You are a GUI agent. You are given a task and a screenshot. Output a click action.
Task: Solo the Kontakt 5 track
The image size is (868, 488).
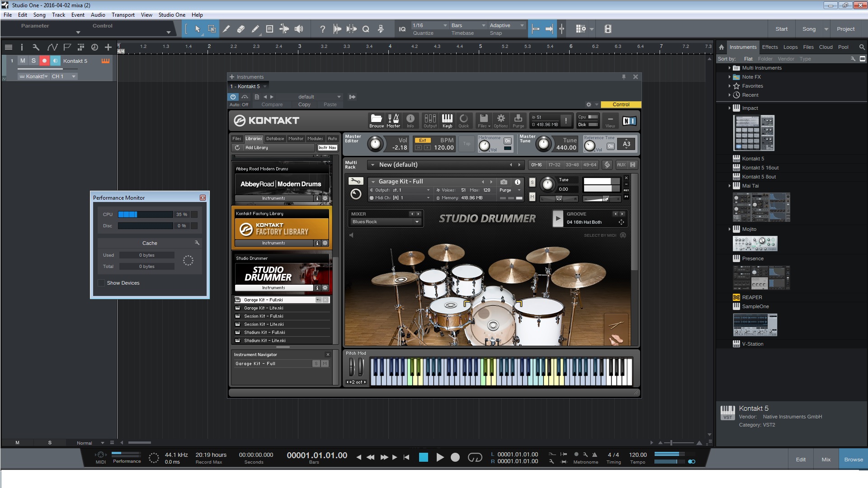pos(33,61)
